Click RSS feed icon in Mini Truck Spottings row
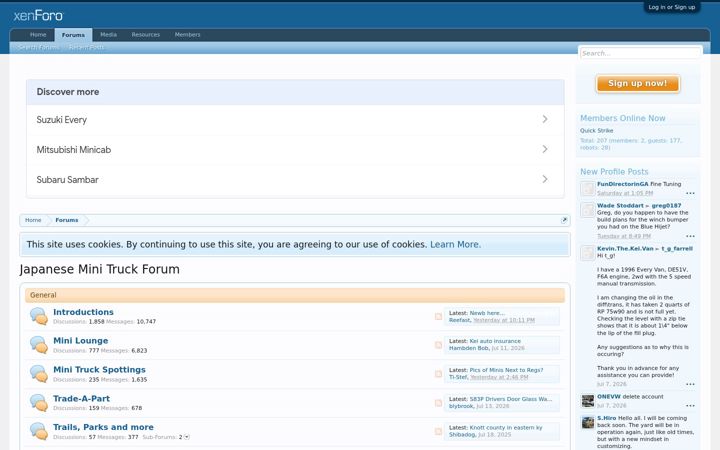The width and height of the screenshot is (720, 450). (x=438, y=374)
